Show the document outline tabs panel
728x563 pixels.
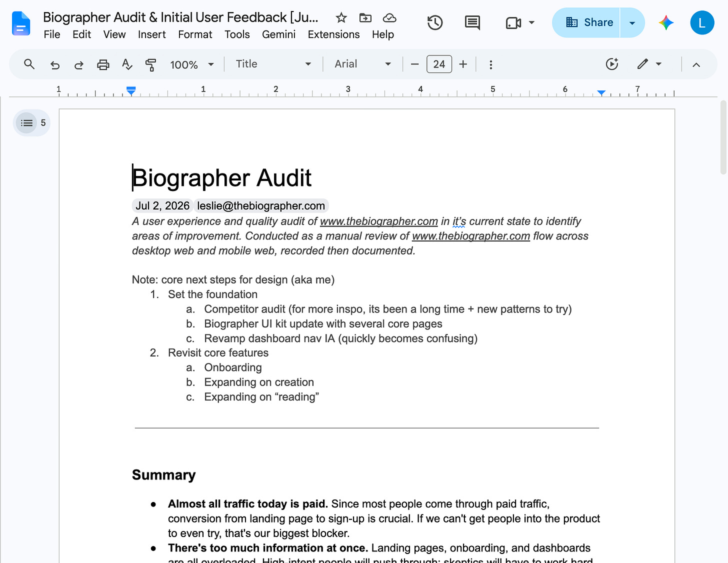tap(27, 123)
